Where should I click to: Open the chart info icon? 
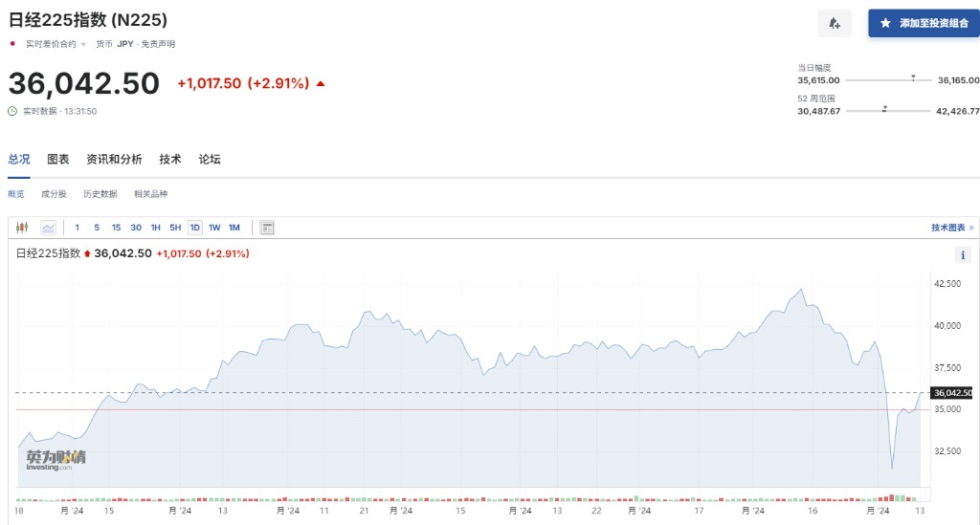click(x=964, y=254)
